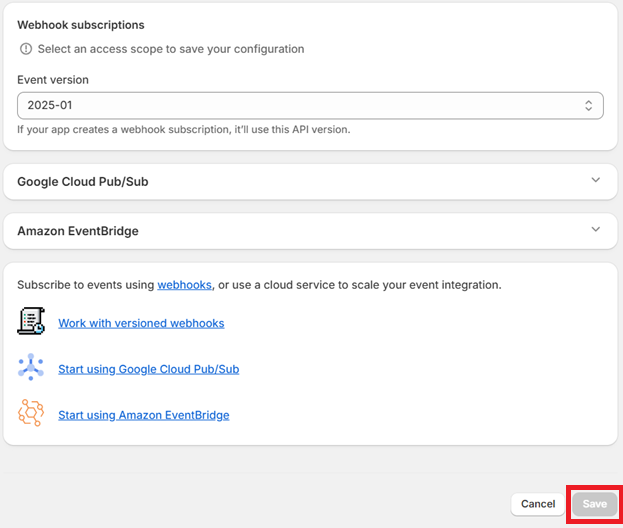
Task: Click the Amazon EventBridge logo icon
Action: 31,414
